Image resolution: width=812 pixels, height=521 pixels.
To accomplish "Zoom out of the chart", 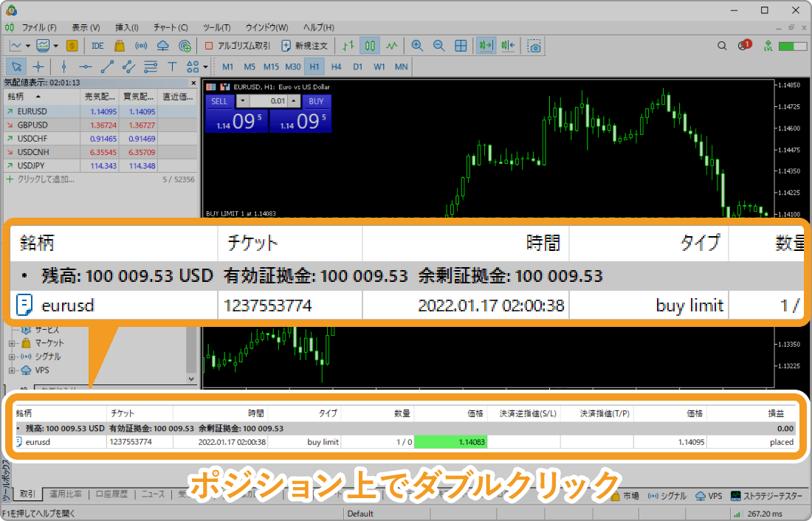I will (x=438, y=46).
